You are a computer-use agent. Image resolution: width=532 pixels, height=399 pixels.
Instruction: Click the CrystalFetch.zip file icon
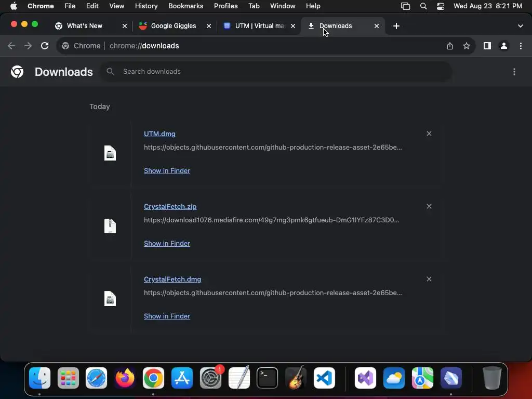click(110, 226)
